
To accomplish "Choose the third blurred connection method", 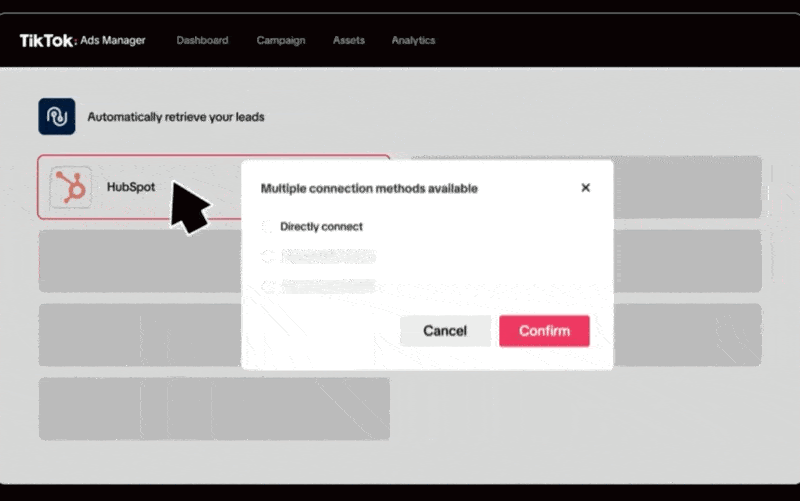I will pos(267,287).
